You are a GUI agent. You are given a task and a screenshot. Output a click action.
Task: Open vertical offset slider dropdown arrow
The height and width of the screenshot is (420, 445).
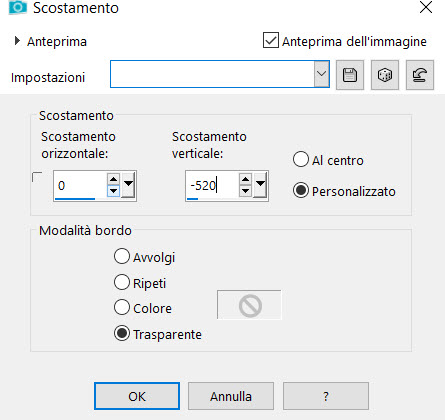pos(260,184)
